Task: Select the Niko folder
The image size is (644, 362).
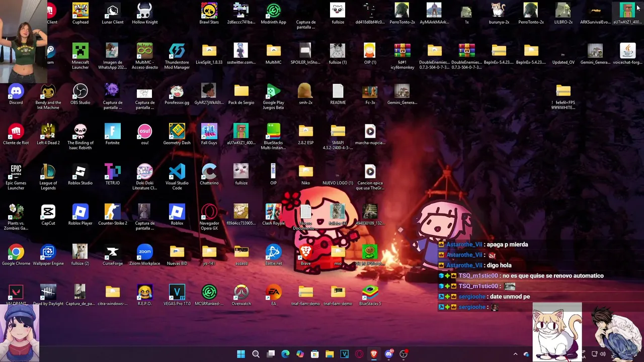Action: (306, 174)
